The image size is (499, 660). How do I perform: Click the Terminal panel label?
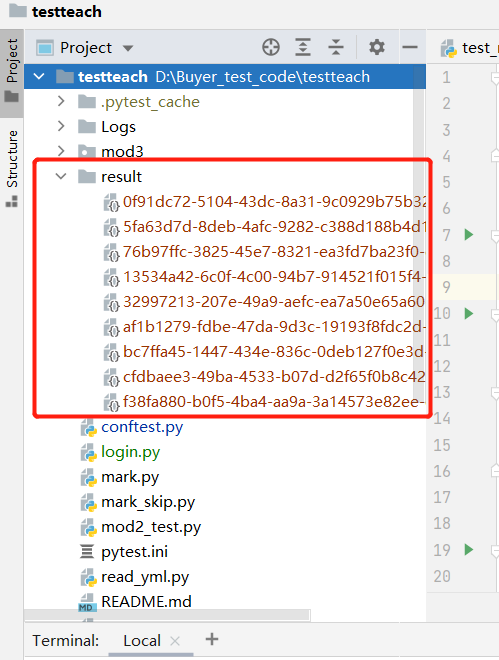pyautogui.click(x=66, y=641)
